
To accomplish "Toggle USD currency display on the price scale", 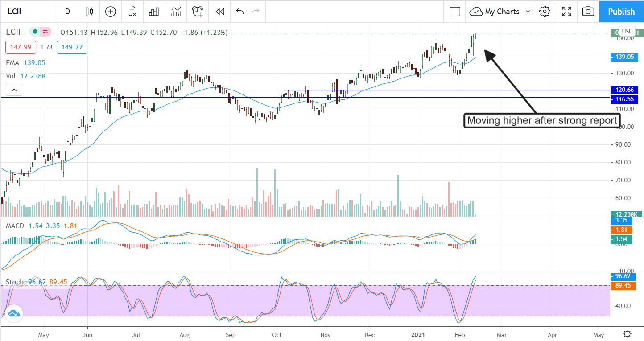I will [627, 32].
